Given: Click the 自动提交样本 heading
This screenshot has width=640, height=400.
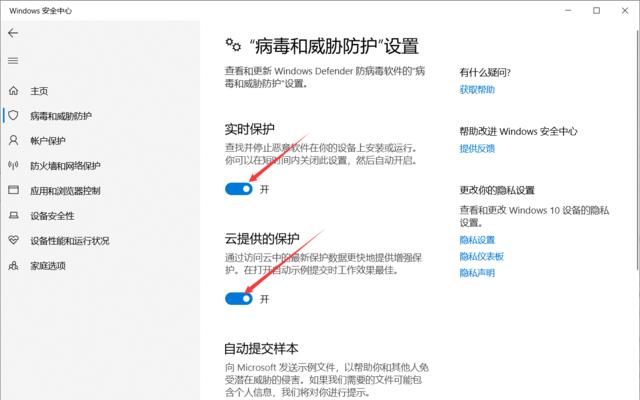Looking at the screenshot, I should click(x=261, y=348).
